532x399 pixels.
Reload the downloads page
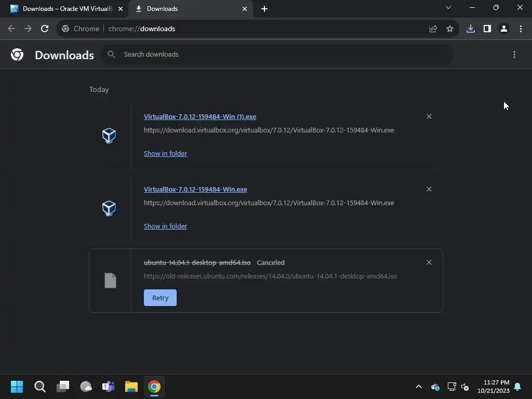tap(45, 29)
